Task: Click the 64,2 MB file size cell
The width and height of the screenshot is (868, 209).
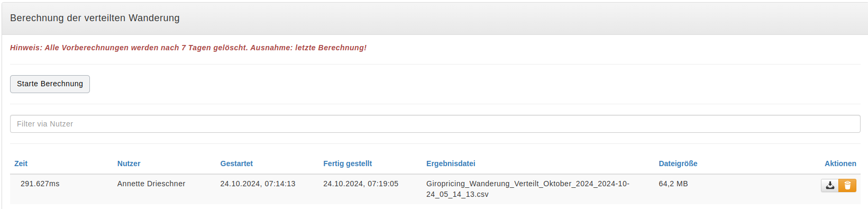Action: click(673, 184)
